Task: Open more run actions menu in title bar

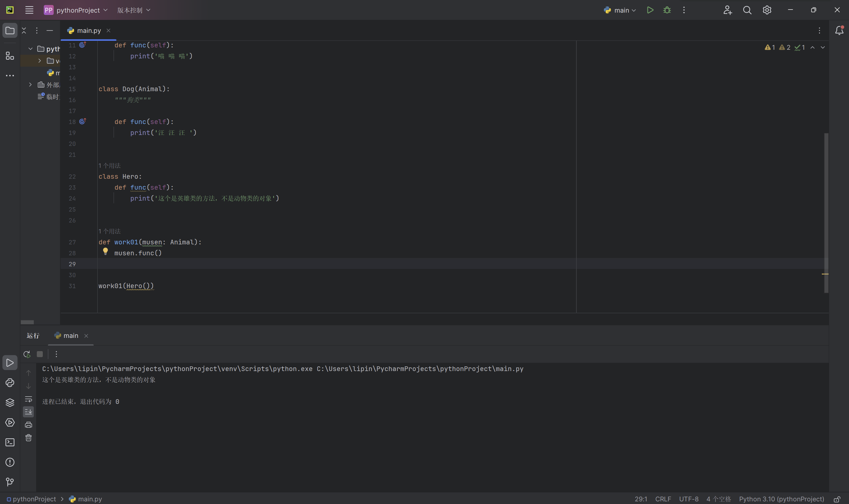Action: tap(684, 10)
